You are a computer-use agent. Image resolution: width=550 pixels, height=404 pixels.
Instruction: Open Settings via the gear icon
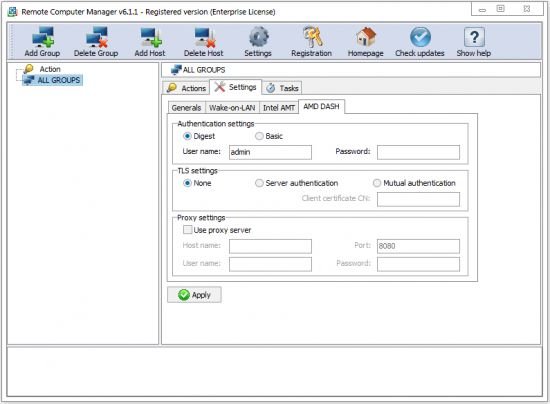[259, 37]
